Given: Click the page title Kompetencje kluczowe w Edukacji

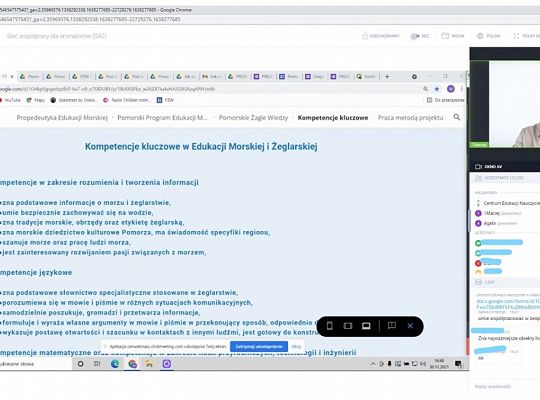Looking at the screenshot, I should click(201, 146).
